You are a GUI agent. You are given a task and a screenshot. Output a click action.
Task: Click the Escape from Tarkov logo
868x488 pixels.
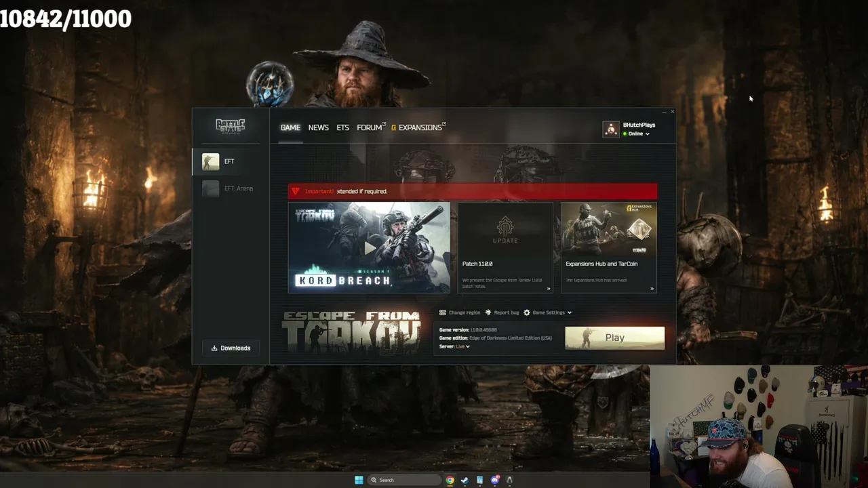(351, 332)
